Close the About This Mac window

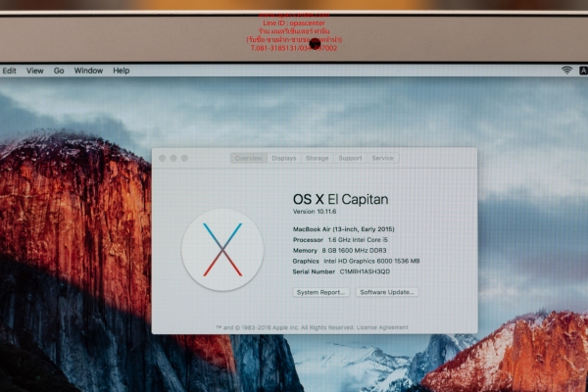click(x=163, y=159)
